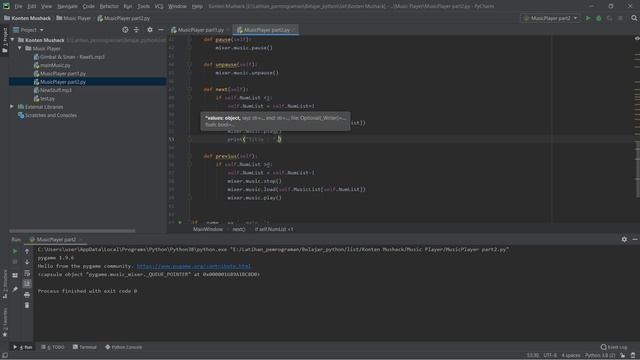Screen dimensions: 640x360
Task: Click stop square icon in Run panel
Action: [15, 262]
